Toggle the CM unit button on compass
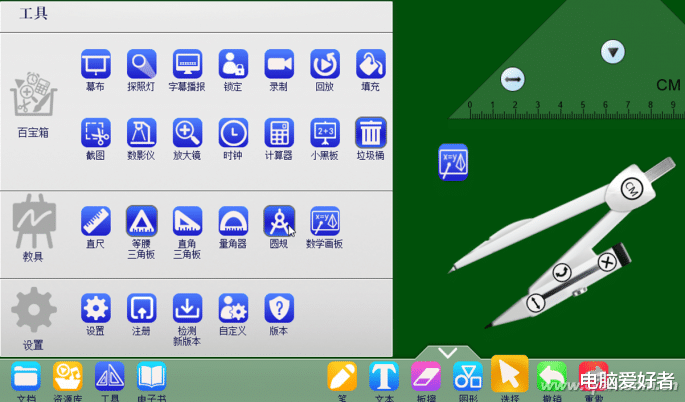 [632, 189]
